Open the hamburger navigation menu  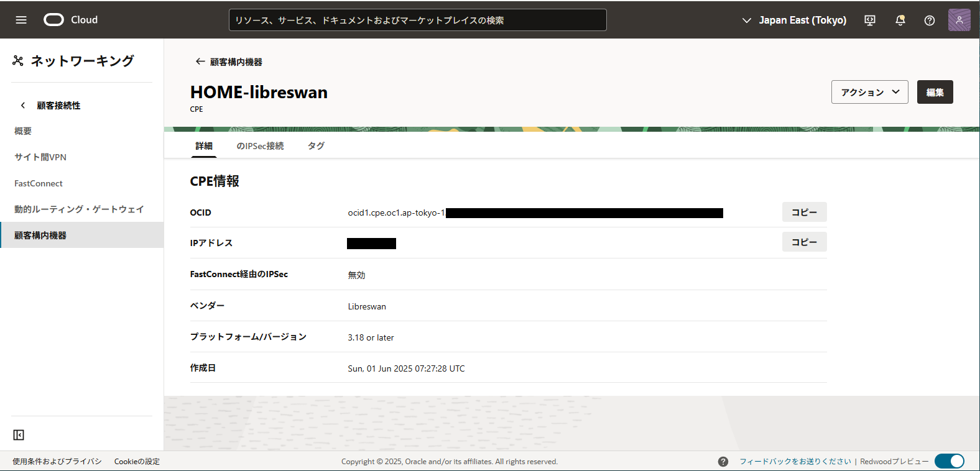(21, 20)
